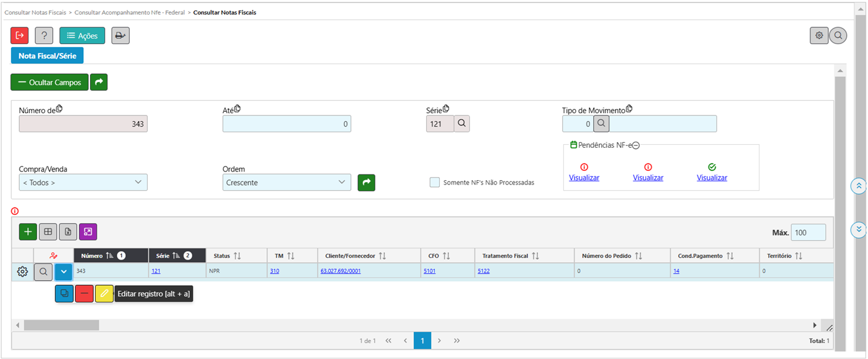The image size is (868, 359).
Task: Click the red minus delete record icon
Action: pyautogui.click(x=84, y=294)
